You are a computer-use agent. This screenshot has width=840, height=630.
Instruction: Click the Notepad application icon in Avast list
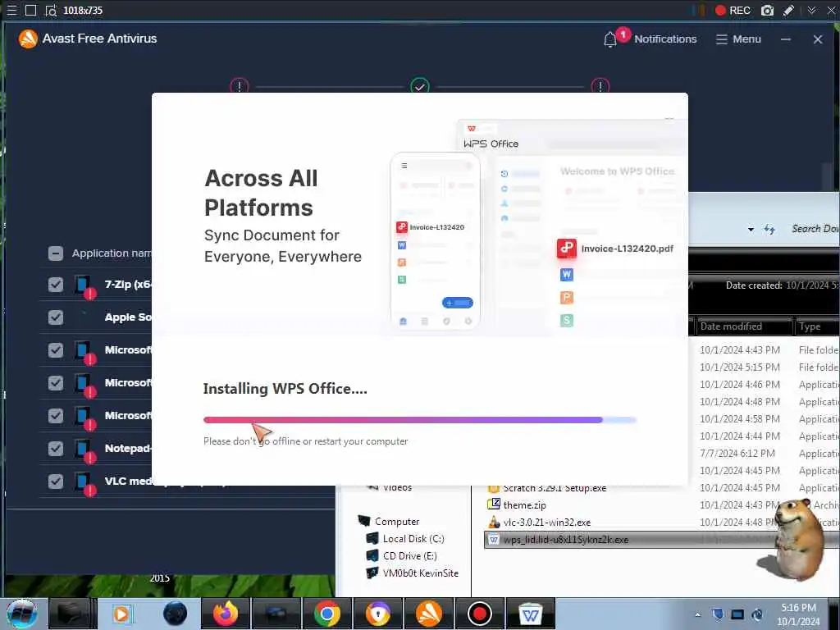click(84, 450)
